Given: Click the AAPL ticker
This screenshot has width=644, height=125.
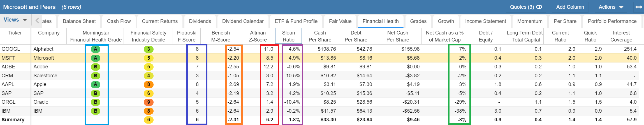Looking at the screenshot, I should point(8,84).
